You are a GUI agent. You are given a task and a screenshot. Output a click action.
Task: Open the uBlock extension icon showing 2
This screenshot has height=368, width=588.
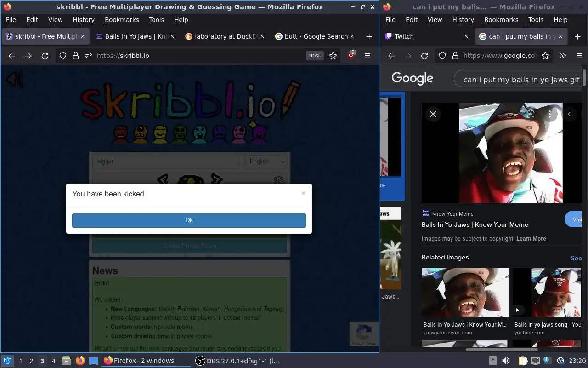pyautogui.click(x=351, y=55)
